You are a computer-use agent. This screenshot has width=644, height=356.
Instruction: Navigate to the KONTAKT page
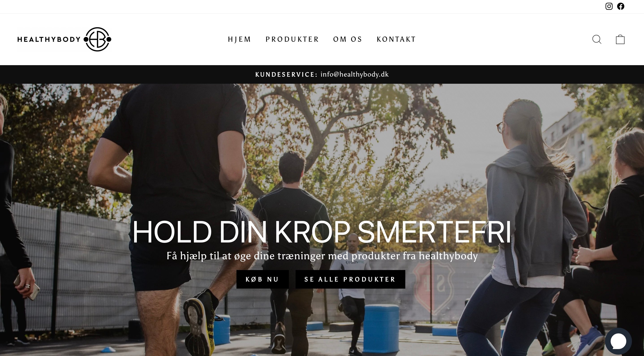tap(396, 39)
